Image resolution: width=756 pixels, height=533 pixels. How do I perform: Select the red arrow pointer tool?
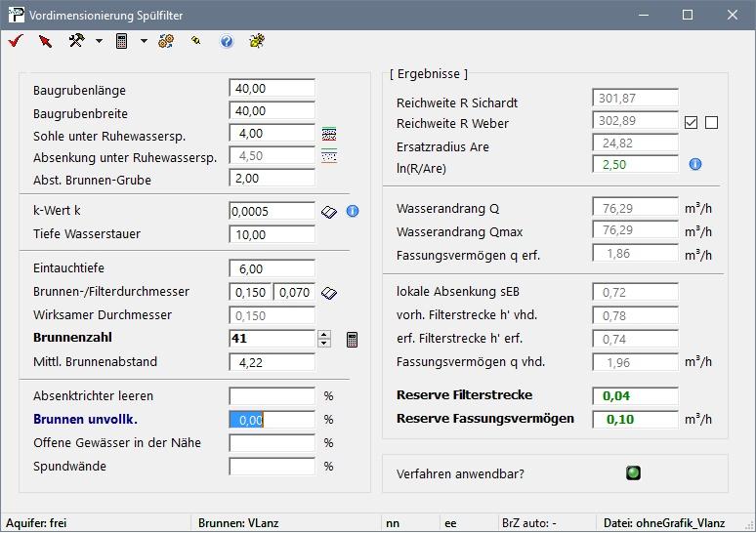[45, 41]
